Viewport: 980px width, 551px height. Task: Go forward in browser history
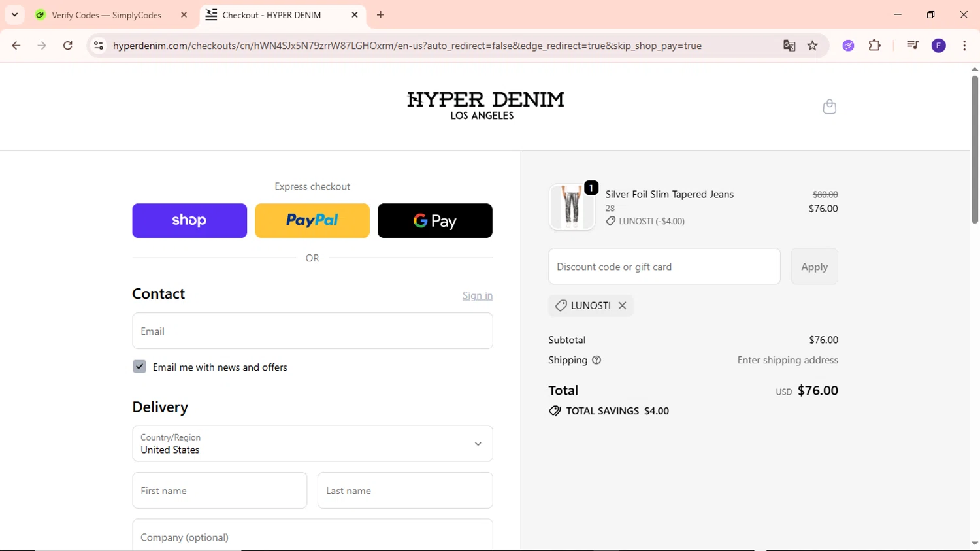coord(42,46)
